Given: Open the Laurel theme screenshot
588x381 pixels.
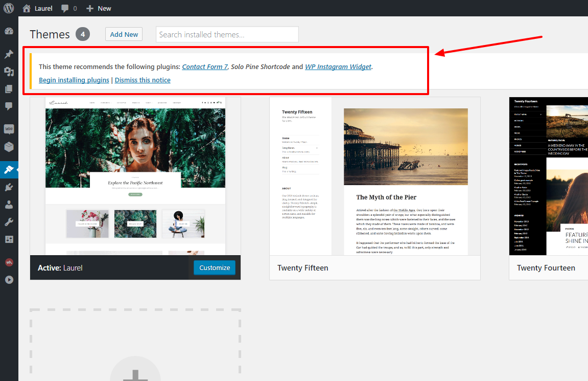Looking at the screenshot, I should [x=135, y=176].
